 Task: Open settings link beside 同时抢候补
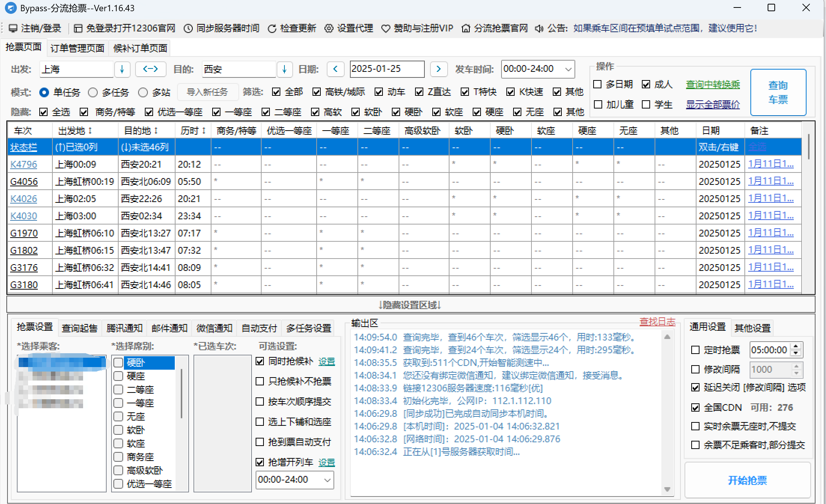327,361
